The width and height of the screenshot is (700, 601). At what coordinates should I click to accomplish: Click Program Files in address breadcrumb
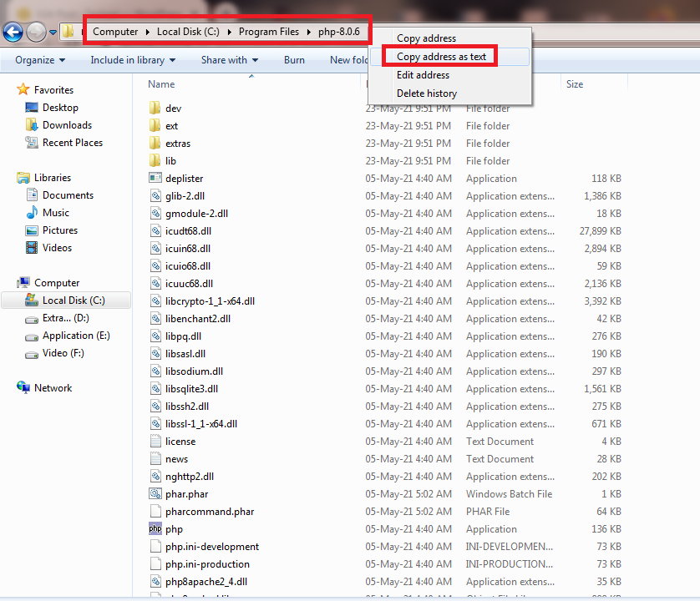pyautogui.click(x=267, y=32)
